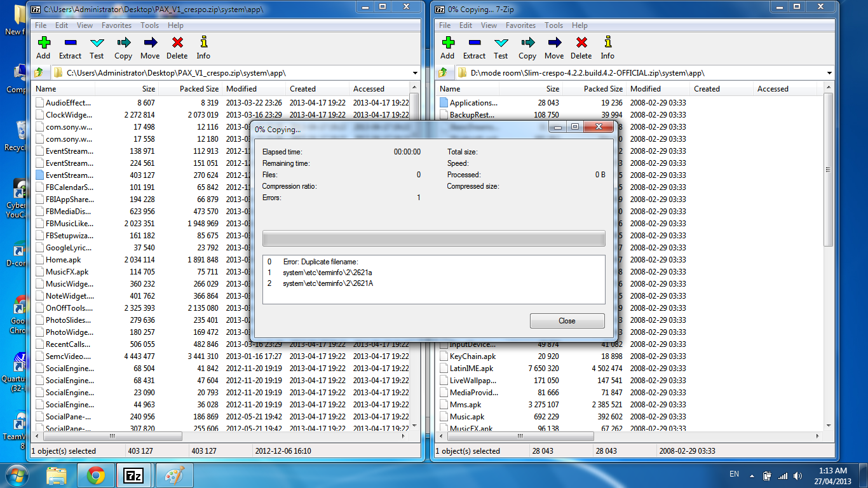Expand left window address path dropdown
This screenshot has width=868, height=488.
coord(415,73)
